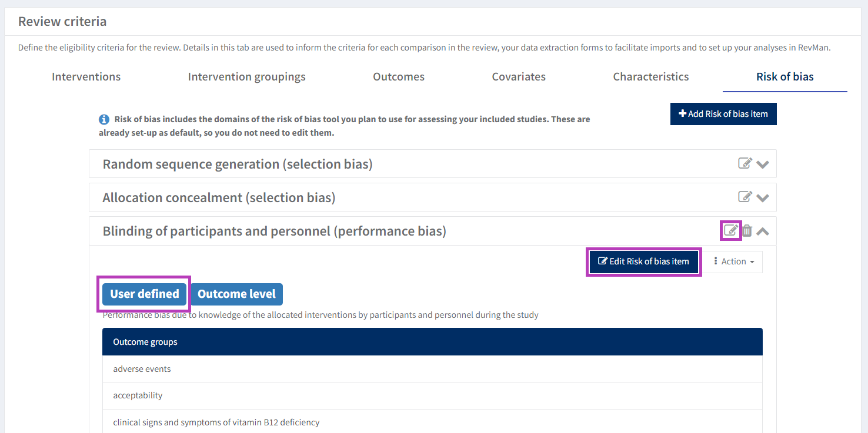Click the Edit Risk of bias item button
The height and width of the screenshot is (433, 868).
coord(643,261)
